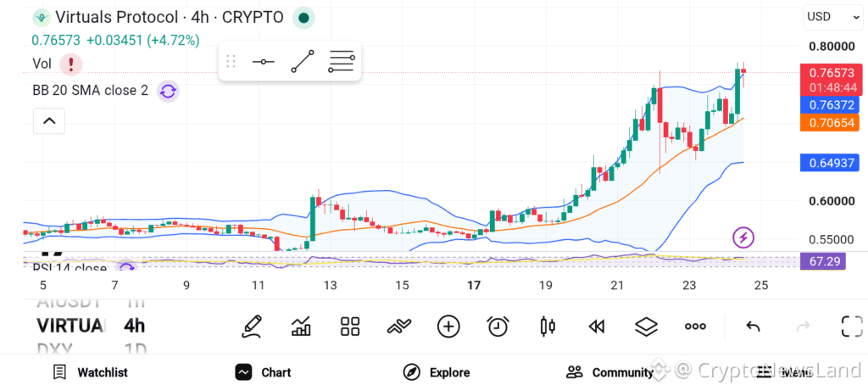Grab the drawing toolbar drag handle
Image resolution: width=868 pixels, height=391 pixels.
point(231,61)
